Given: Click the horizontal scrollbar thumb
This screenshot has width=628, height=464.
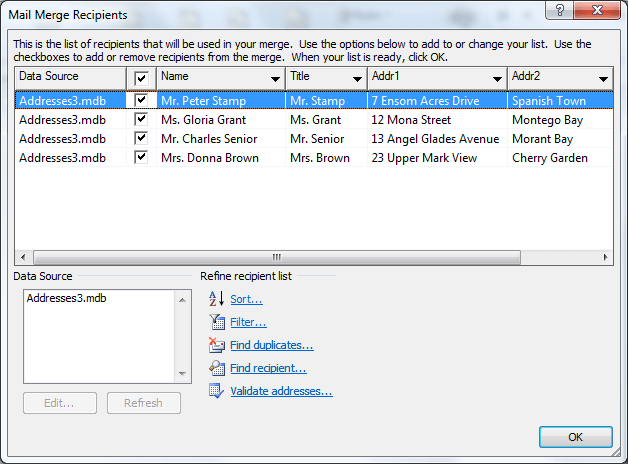Looking at the screenshot, I should [277, 257].
